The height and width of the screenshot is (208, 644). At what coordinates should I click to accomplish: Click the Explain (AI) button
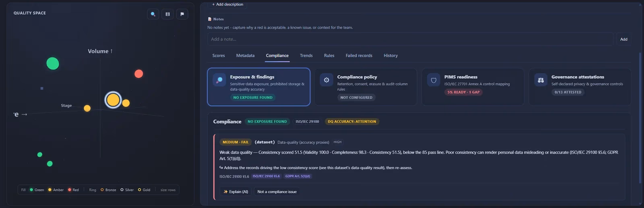point(236,192)
